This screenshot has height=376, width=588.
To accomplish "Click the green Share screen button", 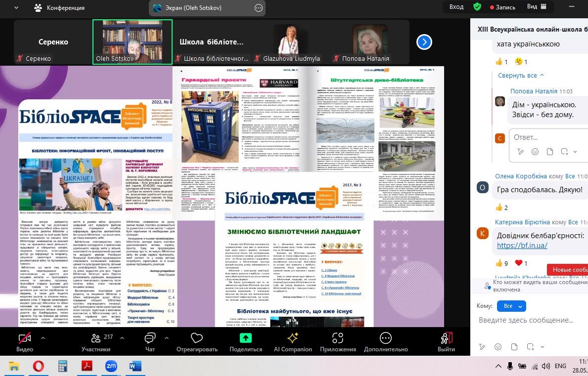I will [246, 338].
